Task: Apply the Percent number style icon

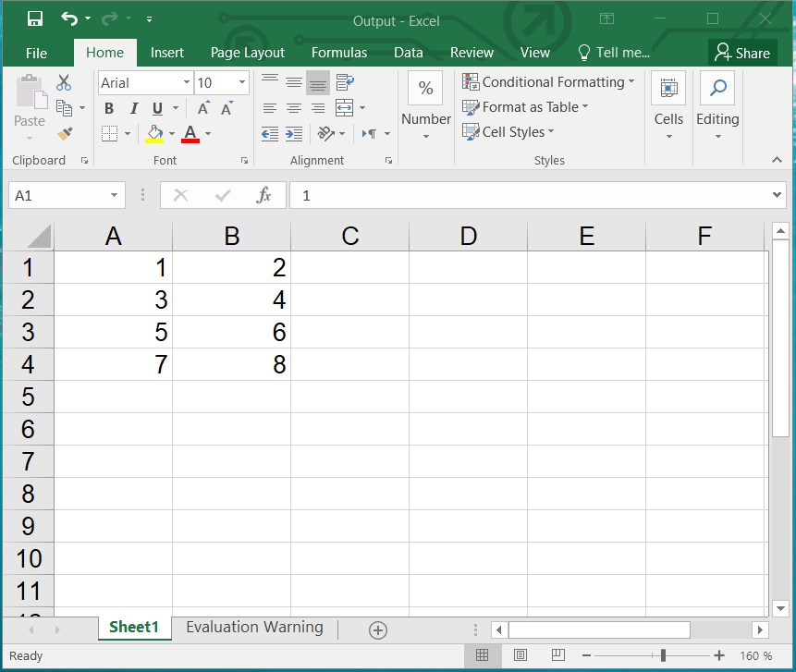Action: point(424,89)
